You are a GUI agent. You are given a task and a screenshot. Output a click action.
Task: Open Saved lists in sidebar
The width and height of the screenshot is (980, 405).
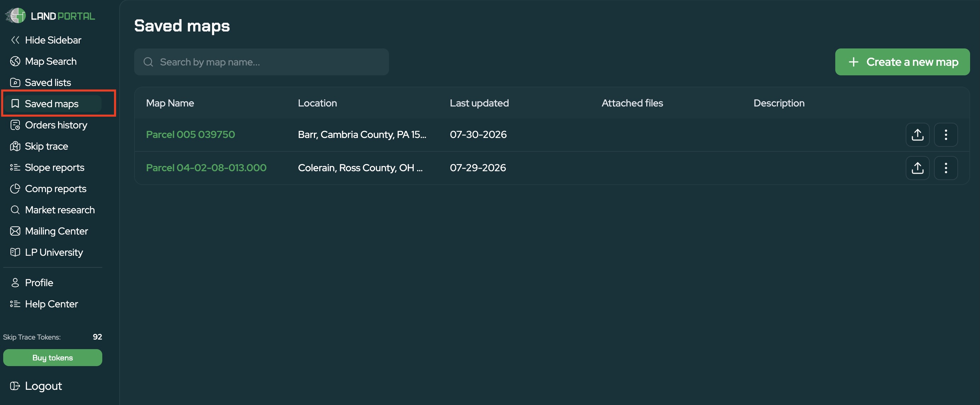click(x=47, y=82)
